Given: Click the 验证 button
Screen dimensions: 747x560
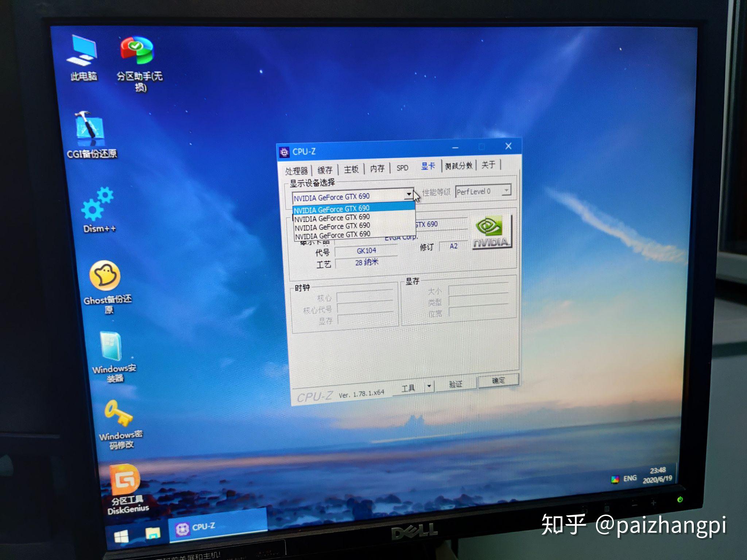Looking at the screenshot, I should coord(456,384).
